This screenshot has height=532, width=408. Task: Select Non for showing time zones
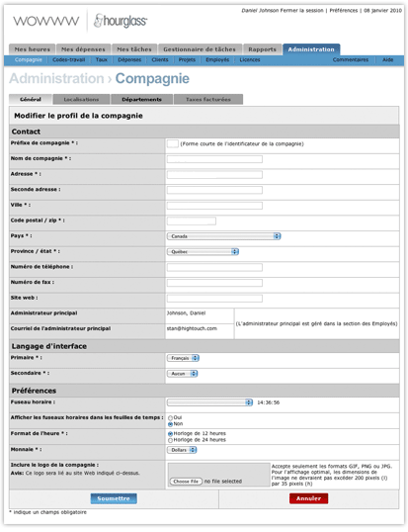click(x=171, y=424)
